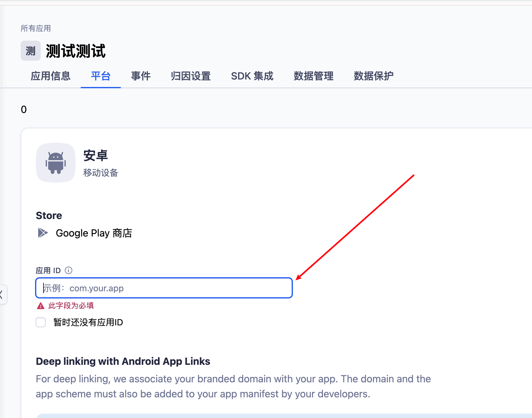Open the 归因设置 tab
The height and width of the screenshot is (418, 532).
[191, 76]
